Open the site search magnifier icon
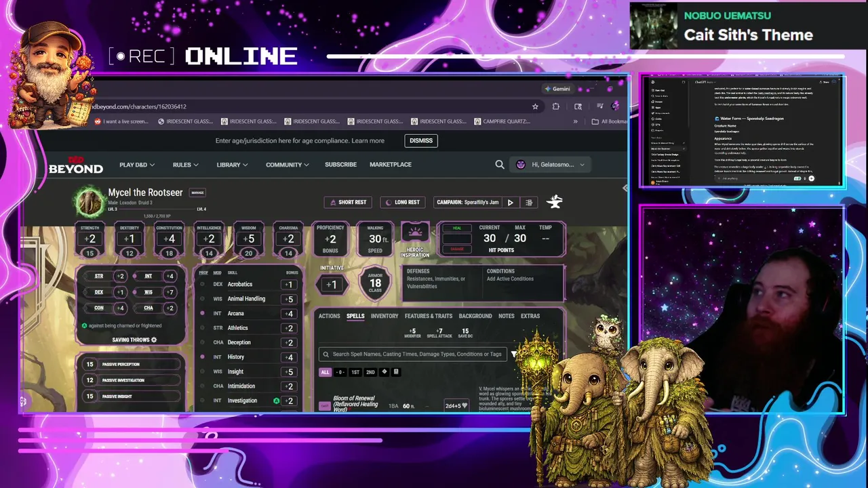This screenshot has height=488, width=868. (x=500, y=164)
